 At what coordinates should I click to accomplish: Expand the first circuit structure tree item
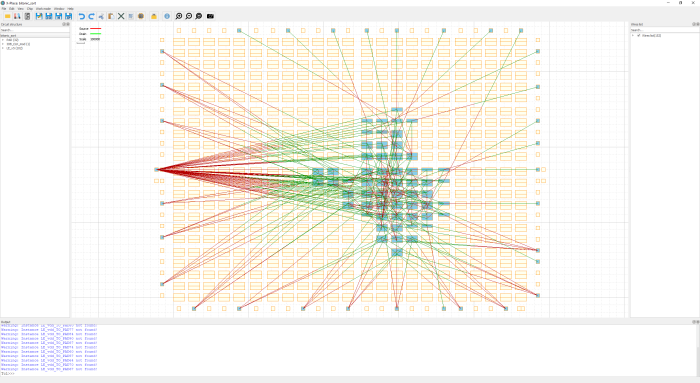(3, 40)
